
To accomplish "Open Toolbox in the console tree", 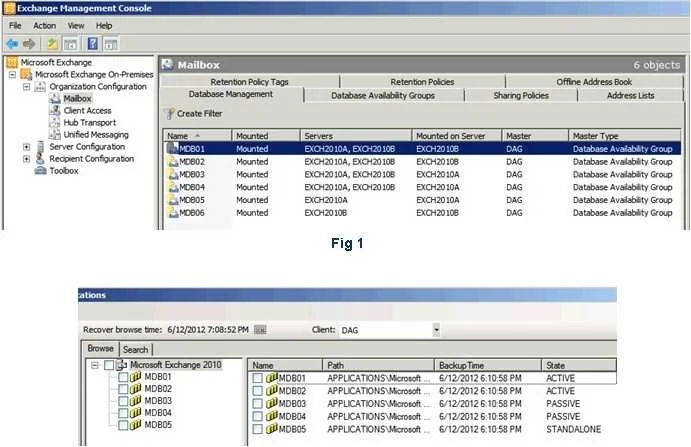I will [x=64, y=171].
